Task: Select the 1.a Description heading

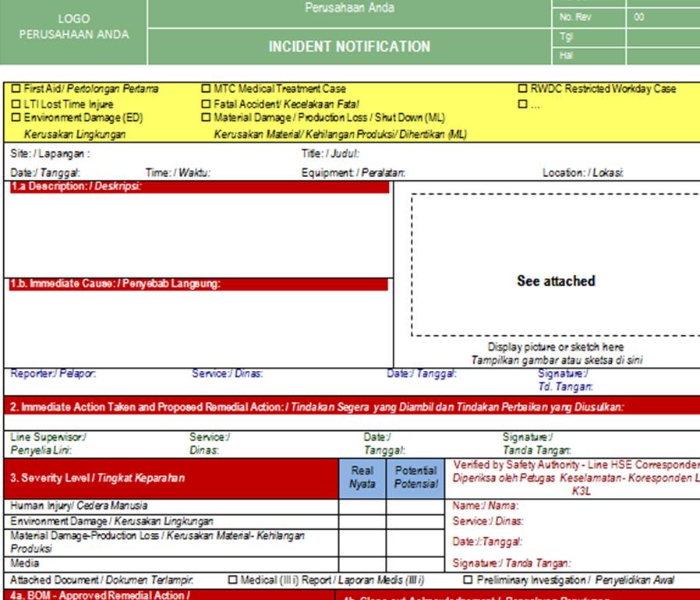Action: point(200,187)
